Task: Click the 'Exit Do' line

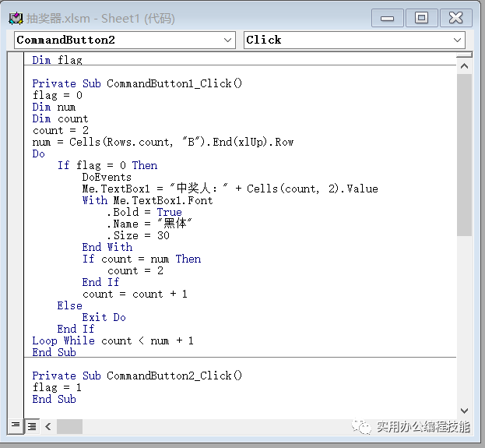Action: (x=104, y=317)
